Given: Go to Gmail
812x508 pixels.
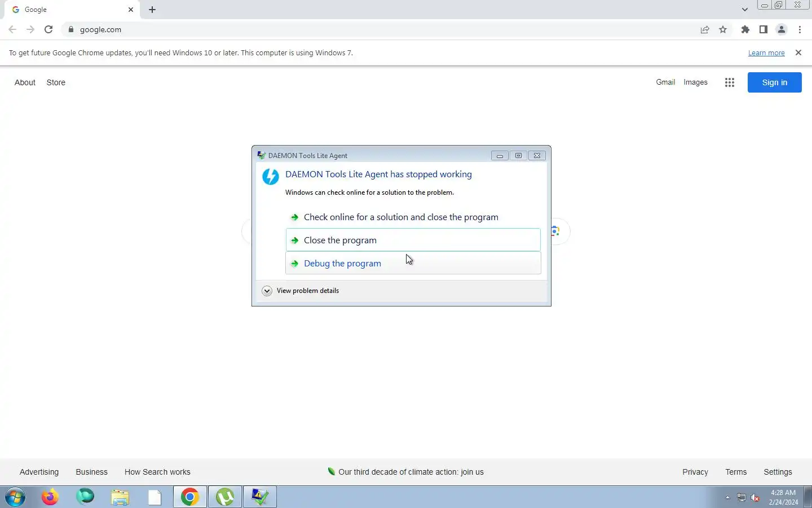Looking at the screenshot, I should (x=665, y=82).
